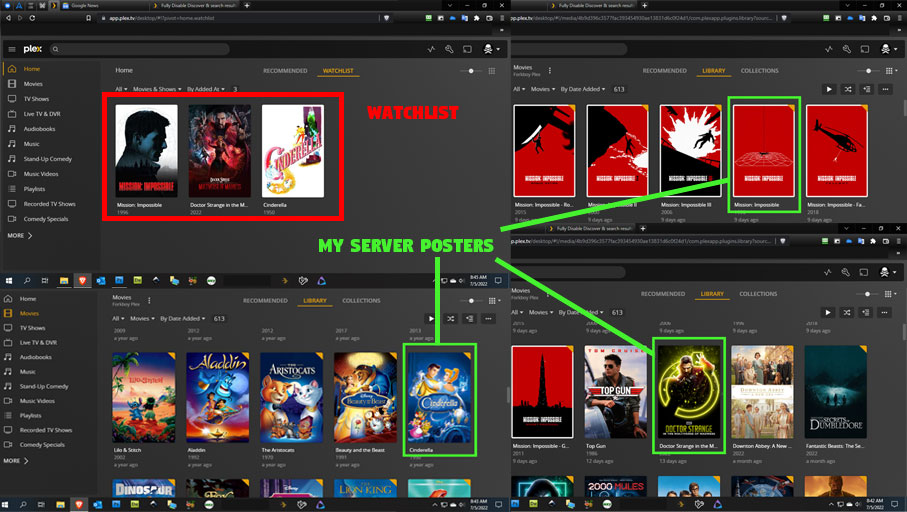
Task: Open the Aristocats poster in library
Action: [x=292, y=397]
